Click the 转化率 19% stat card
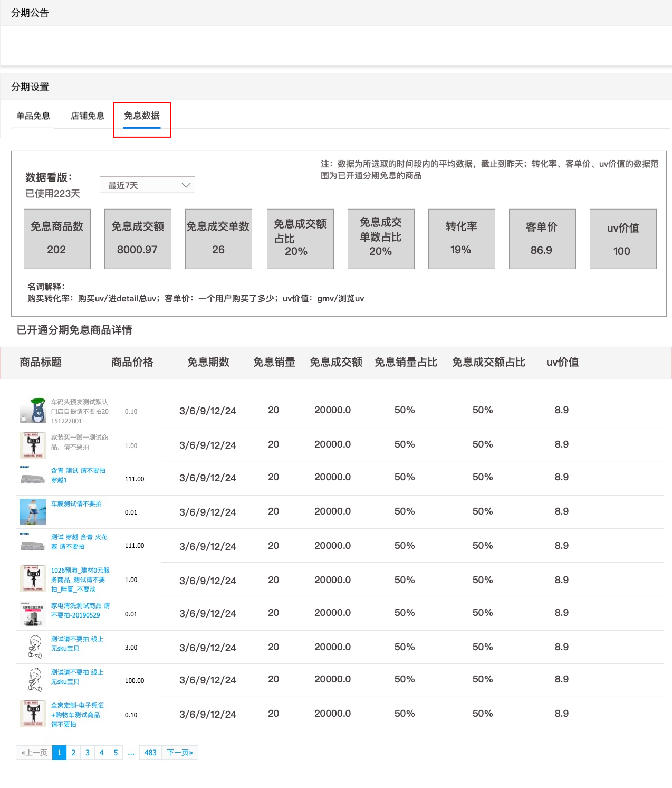This screenshot has width=672, height=788. [x=462, y=239]
